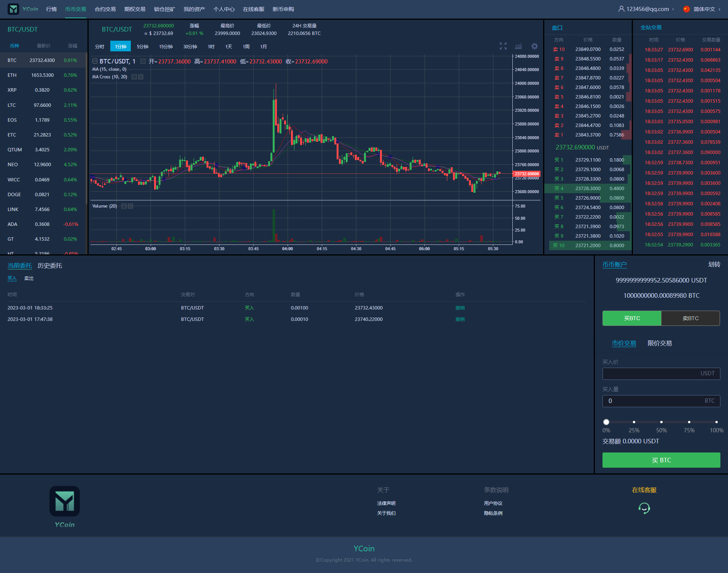
Task: Select the Buy BTC toggle
Action: click(632, 318)
